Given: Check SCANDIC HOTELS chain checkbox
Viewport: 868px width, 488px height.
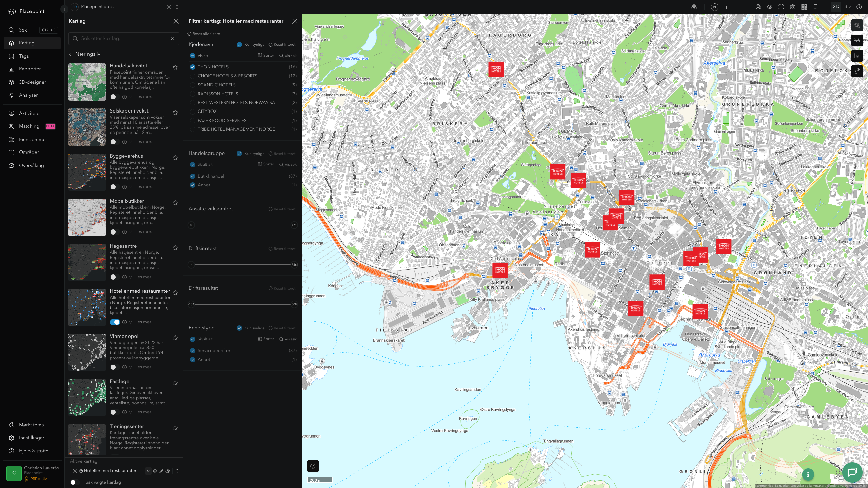Looking at the screenshot, I should (x=193, y=85).
